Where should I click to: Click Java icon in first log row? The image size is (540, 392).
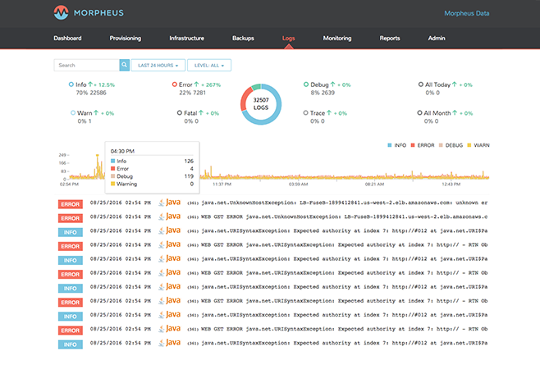(169, 203)
